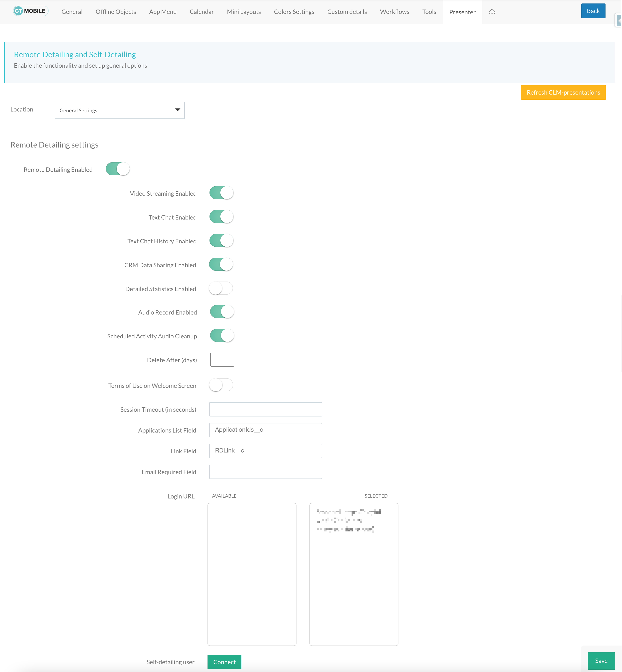Disable Video Streaming Enabled switch
Viewport: 622px width, 672px height.
click(221, 193)
